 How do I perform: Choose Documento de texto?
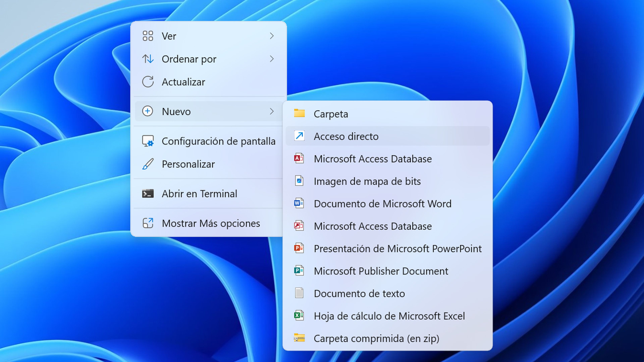click(388, 294)
